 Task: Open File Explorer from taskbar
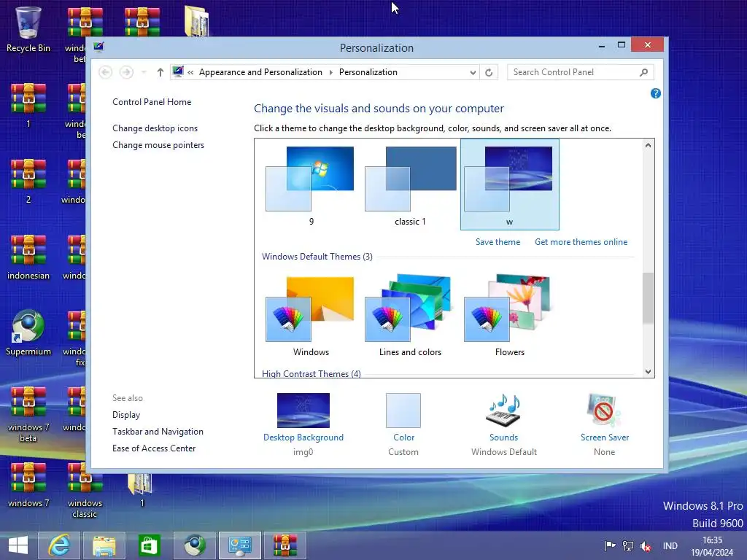(104, 545)
